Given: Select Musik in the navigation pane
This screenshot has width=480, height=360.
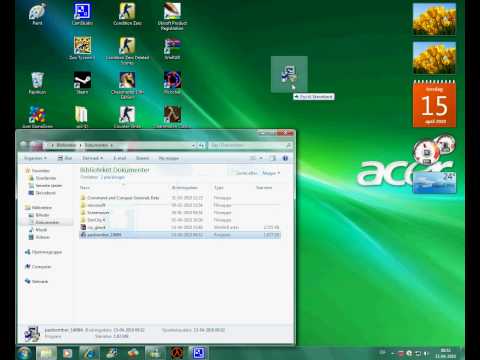Looking at the screenshot, I should 38,230.
